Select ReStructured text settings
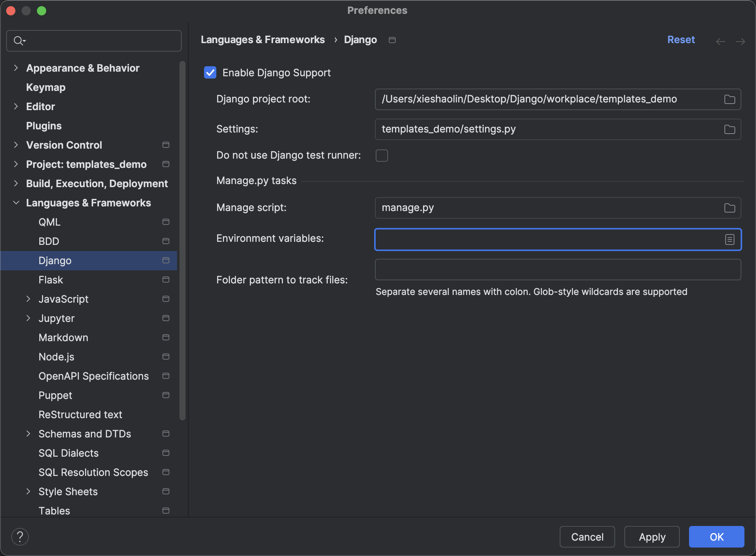 [80, 415]
